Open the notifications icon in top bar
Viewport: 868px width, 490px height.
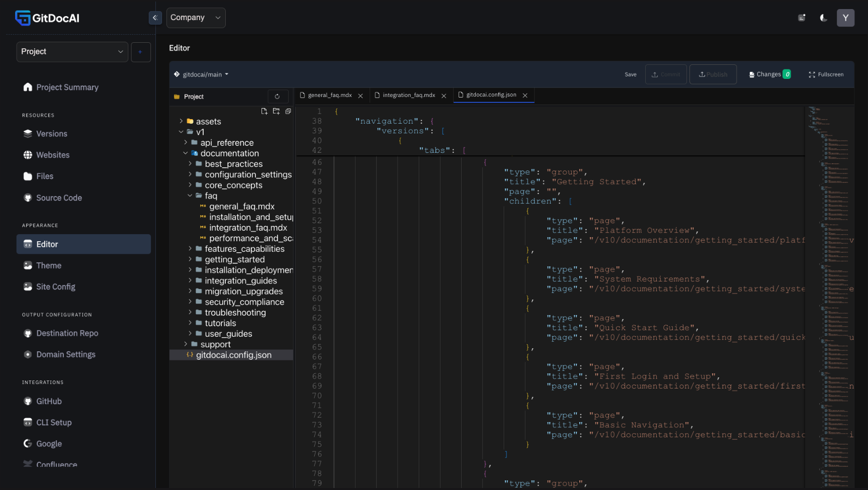point(802,18)
